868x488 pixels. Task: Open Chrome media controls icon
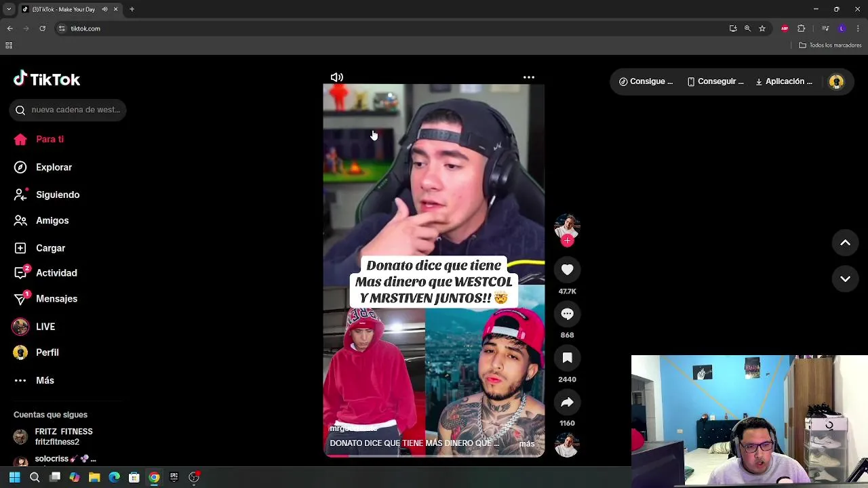[x=825, y=28]
